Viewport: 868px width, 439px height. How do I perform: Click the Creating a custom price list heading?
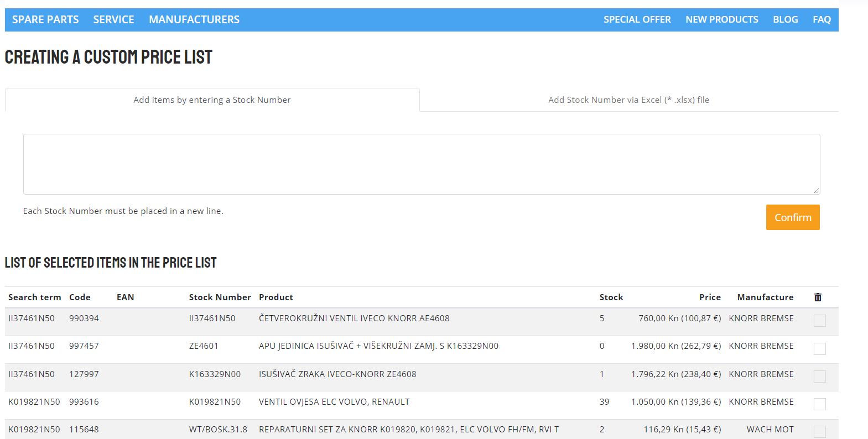click(108, 57)
